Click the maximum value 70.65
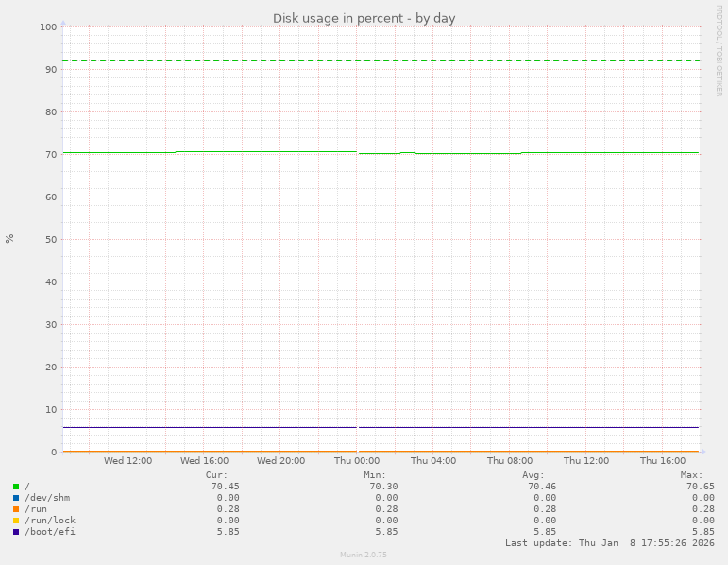 tap(700, 487)
